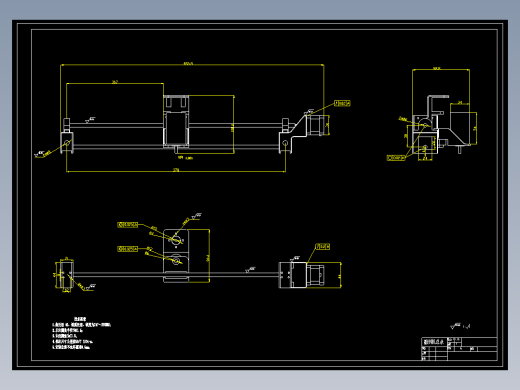Click the stepper motor in the front view
The width and height of the screenshot is (520, 390).
tap(315, 125)
